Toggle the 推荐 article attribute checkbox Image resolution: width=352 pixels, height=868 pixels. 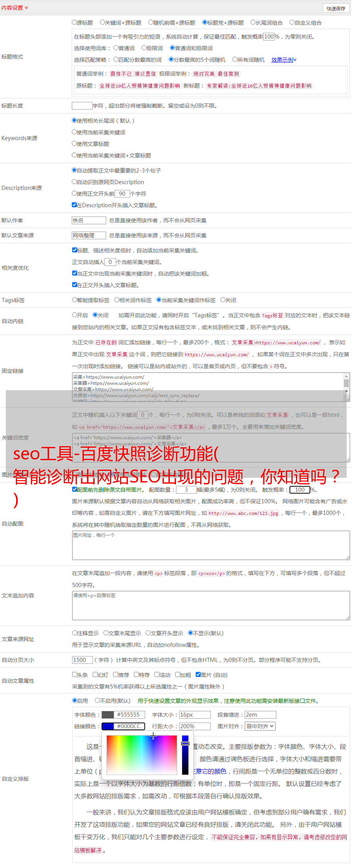115,675
